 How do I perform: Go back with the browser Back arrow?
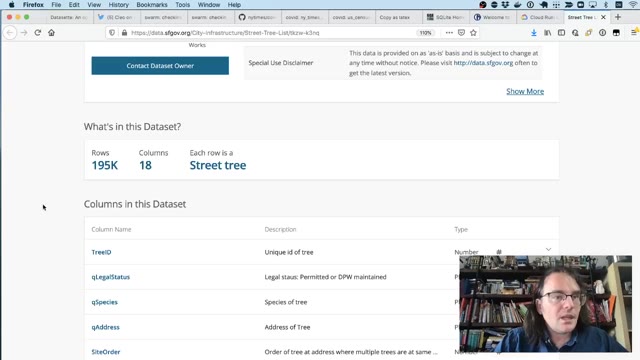click(x=10, y=33)
